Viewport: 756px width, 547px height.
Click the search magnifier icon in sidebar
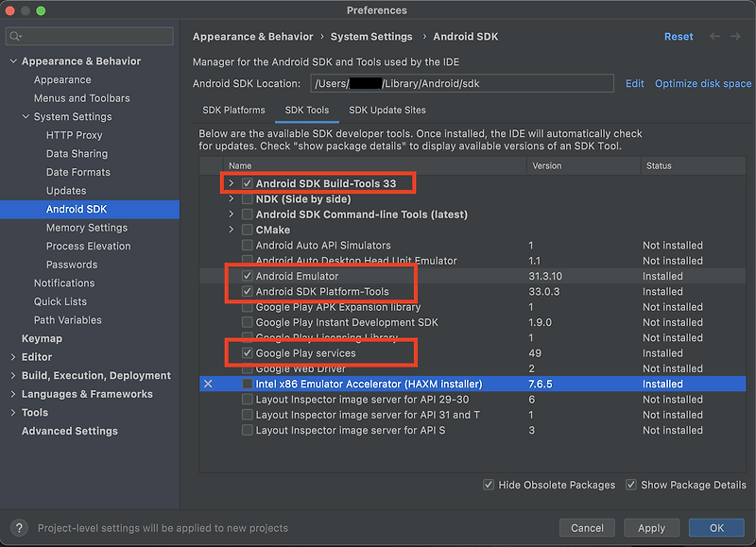[x=15, y=36]
